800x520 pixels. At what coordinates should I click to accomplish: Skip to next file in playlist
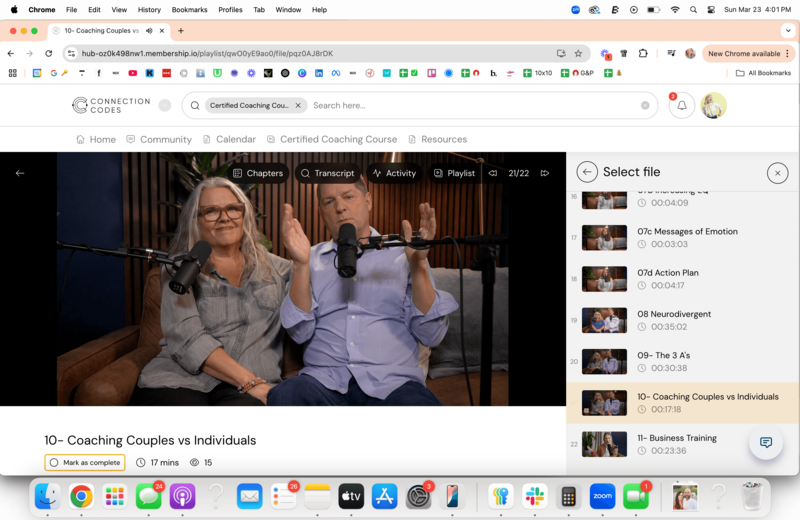pyautogui.click(x=545, y=173)
